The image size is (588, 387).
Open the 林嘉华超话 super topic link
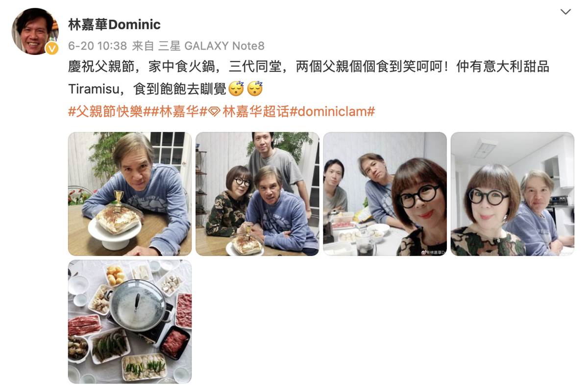point(256,111)
